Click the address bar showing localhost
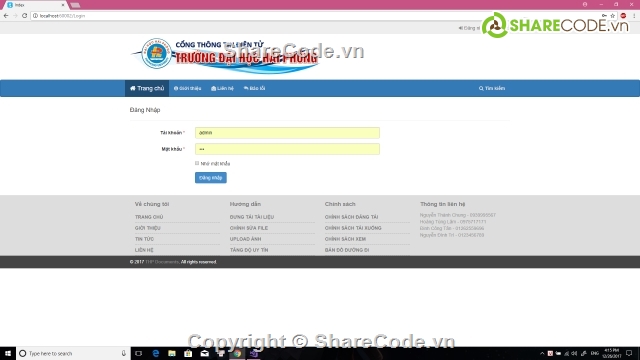 pyautogui.click(x=314, y=16)
